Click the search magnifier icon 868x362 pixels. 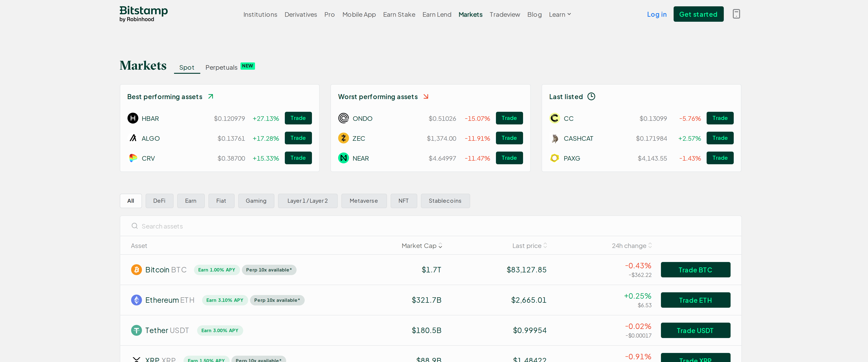134,226
